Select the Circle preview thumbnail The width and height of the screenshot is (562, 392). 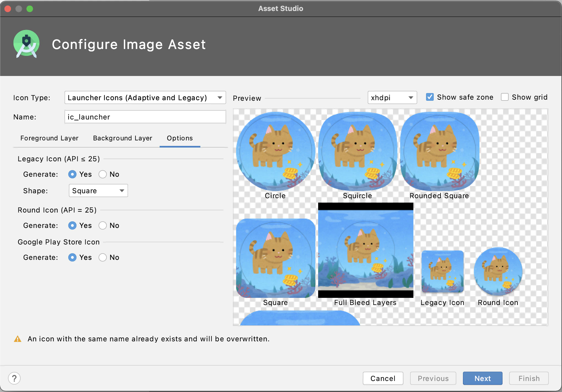click(x=275, y=151)
